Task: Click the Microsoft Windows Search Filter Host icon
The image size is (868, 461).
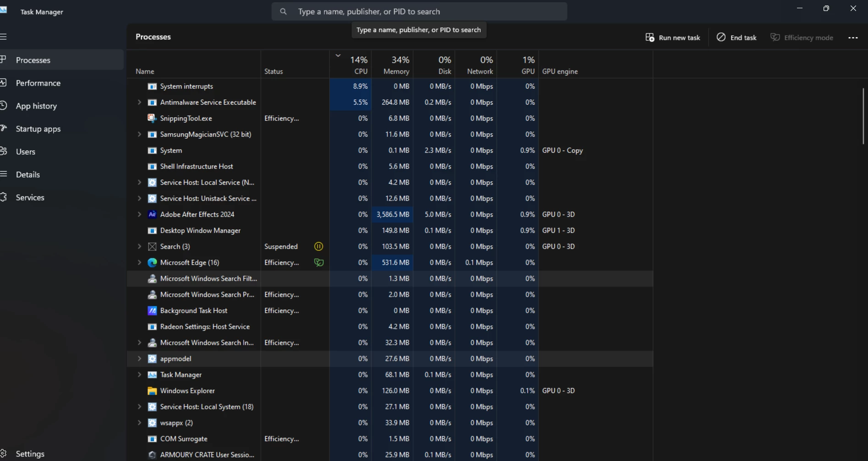Action: coord(153,278)
